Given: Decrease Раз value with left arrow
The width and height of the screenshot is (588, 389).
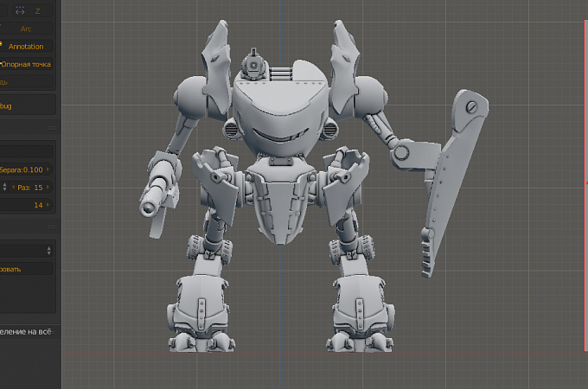Looking at the screenshot, I should point(14,187).
